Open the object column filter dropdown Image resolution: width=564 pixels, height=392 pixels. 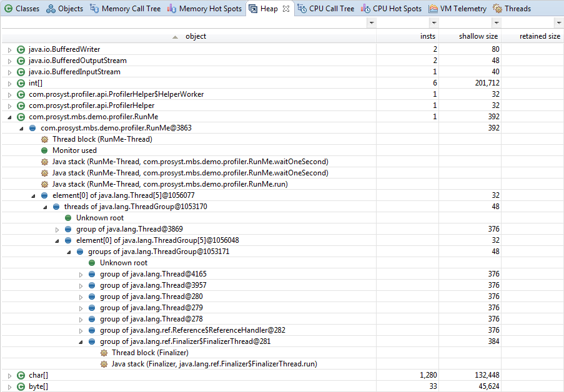(x=372, y=22)
